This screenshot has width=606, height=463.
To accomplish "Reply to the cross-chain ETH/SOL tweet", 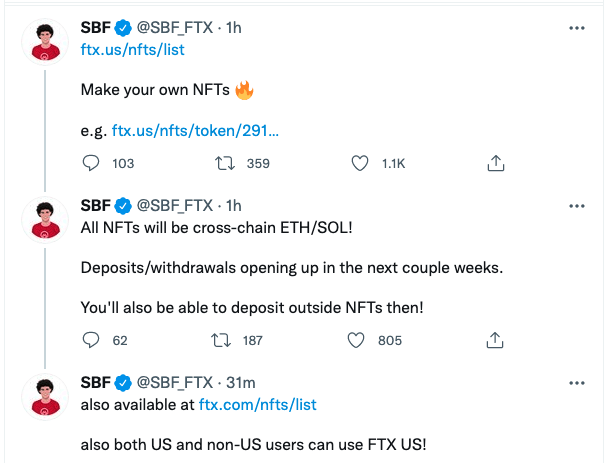I will pos(90,340).
